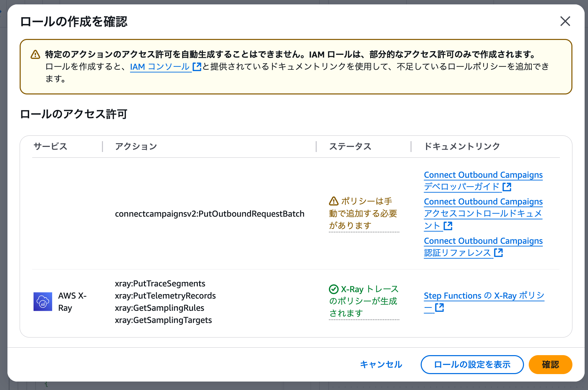
Task: Click ロールの設定を表示 button
Action: [x=472, y=365]
